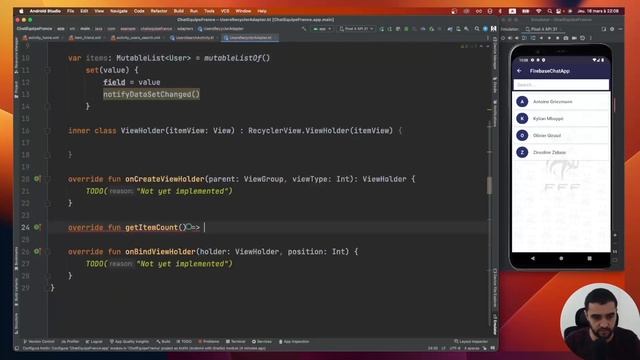Viewport: 640px width, 360px height.
Task: Open the Build menu
Action: click(178, 11)
